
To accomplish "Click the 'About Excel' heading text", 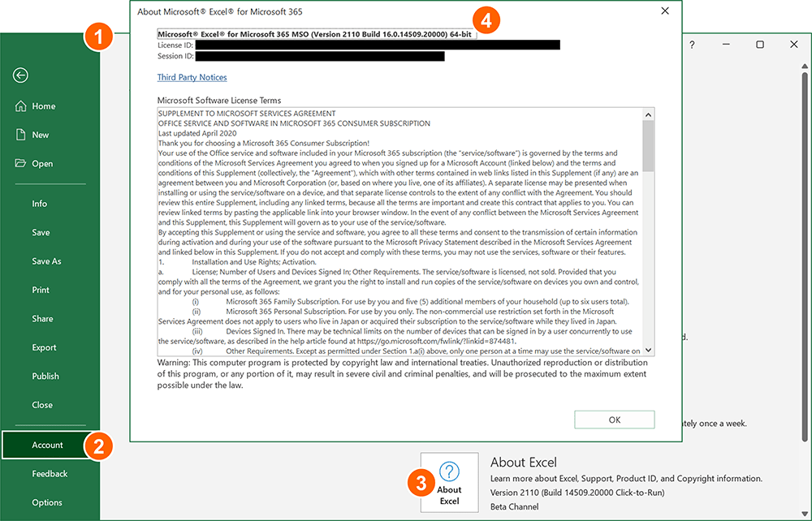I will 524,462.
